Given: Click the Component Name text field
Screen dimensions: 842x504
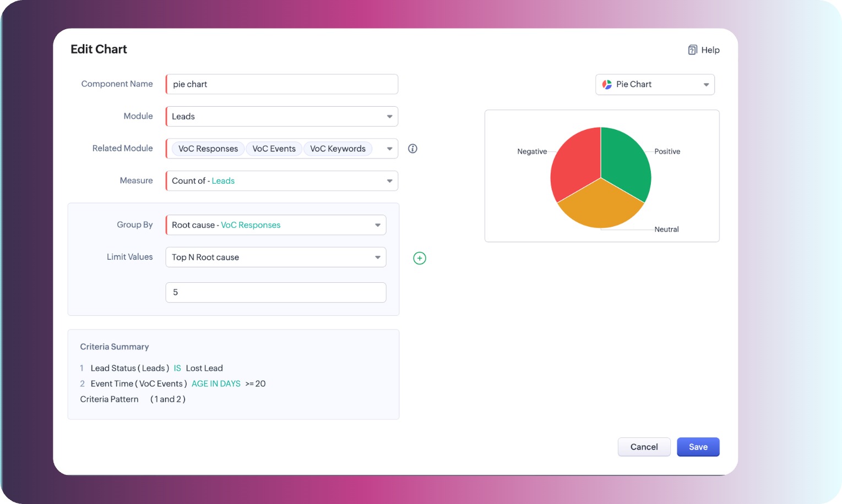Looking at the screenshot, I should coord(281,84).
